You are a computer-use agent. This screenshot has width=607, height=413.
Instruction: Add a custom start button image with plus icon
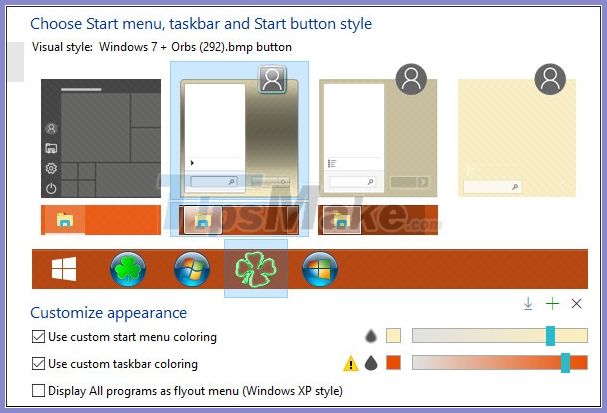(x=552, y=304)
